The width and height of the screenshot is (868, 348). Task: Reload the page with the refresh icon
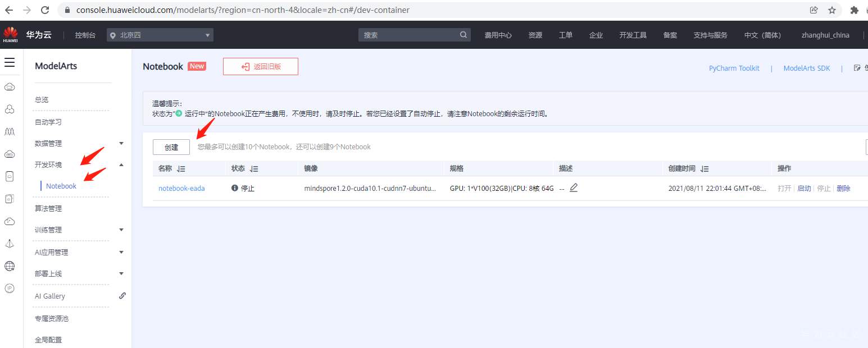click(x=45, y=10)
